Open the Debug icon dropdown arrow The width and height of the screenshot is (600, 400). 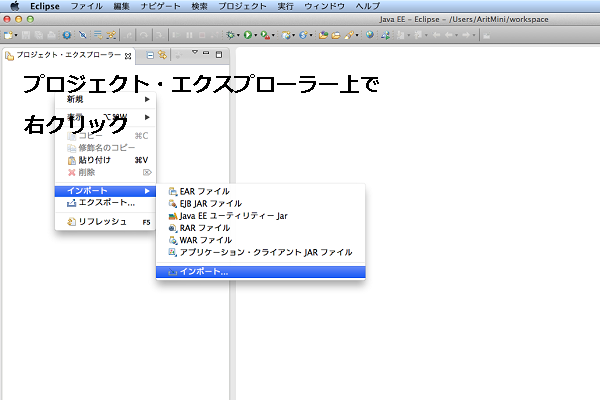(x=238, y=36)
